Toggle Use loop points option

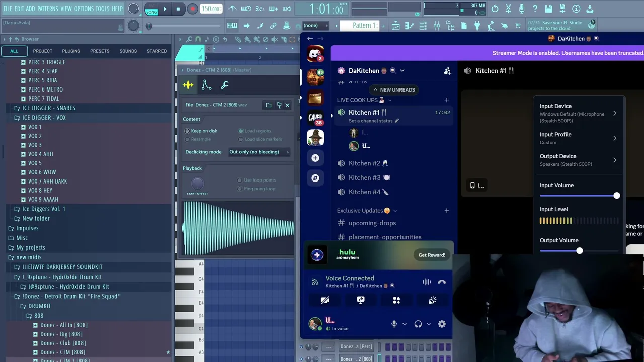click(257, 180)
